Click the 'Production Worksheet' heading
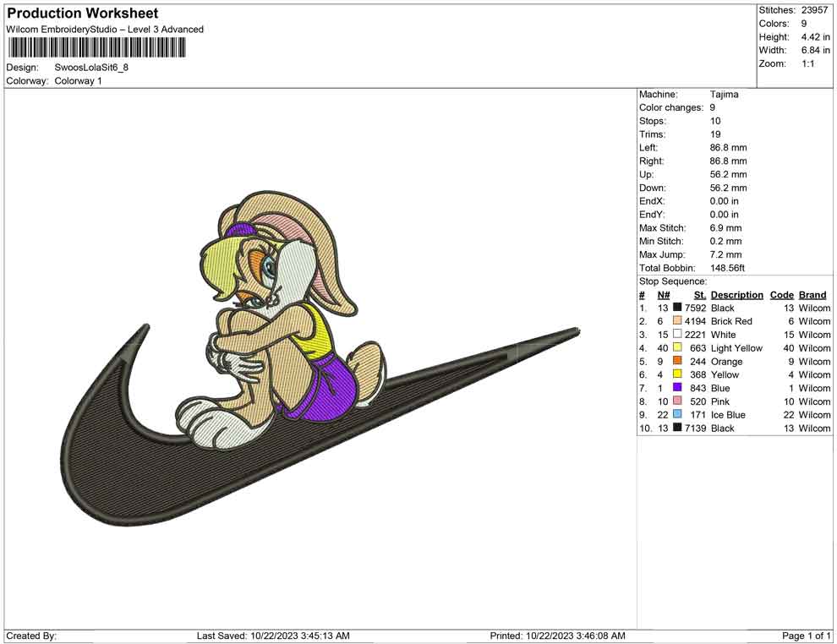The width and height of the screenshot is (837, 644). tap(82, 14)
